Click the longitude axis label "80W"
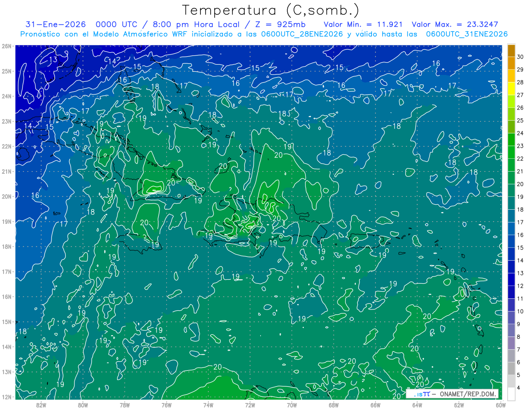 tap(83, 404)
